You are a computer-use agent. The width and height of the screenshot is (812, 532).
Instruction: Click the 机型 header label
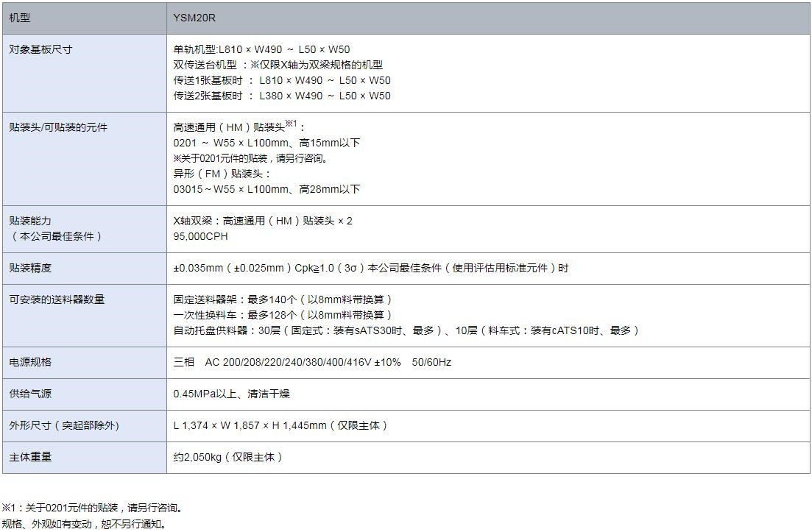(x=20, y=18)
